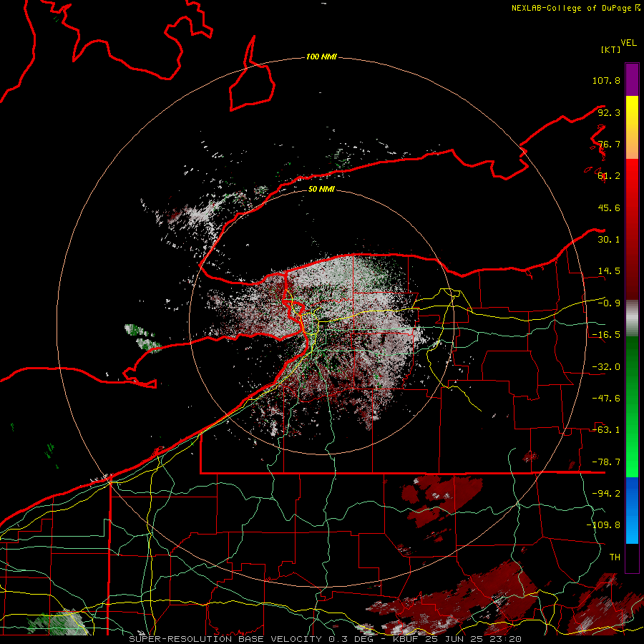The width and height of the screenshot is (644, 644).
Task: Click the Super-Resolution Base Velocity caption
Action: [x=326, y=639]
